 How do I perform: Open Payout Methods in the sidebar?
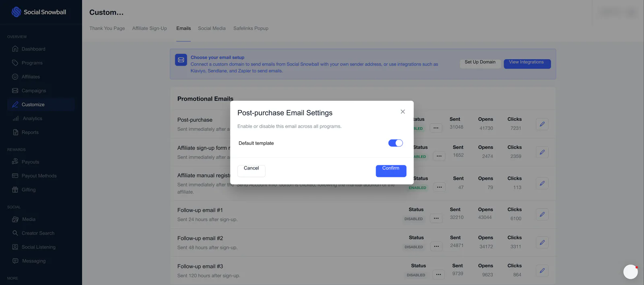39,176
